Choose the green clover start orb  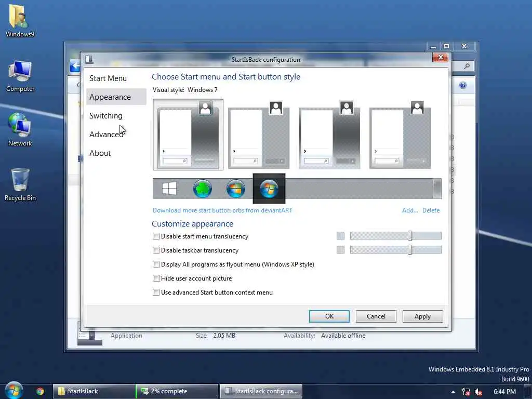(x=203, y=189)
